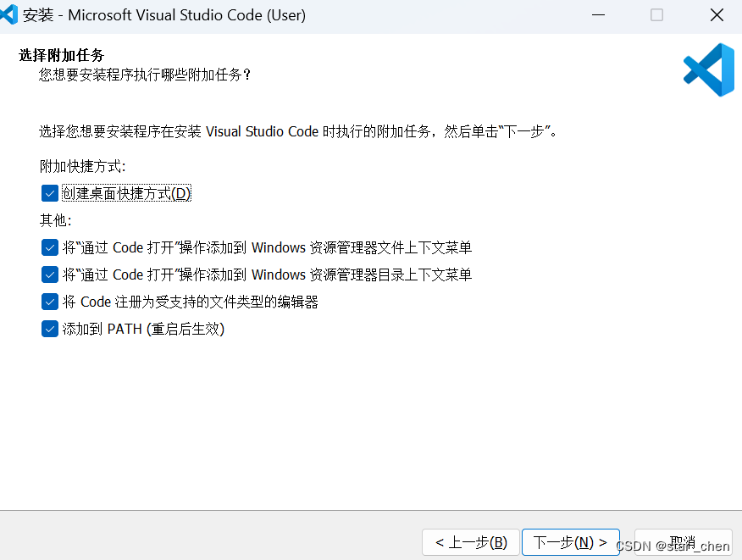Click the instruction text mentioning Visual Studio Code
Viewport: 742px width, 560px height.
pyautogui.click(x=298, y=131)
